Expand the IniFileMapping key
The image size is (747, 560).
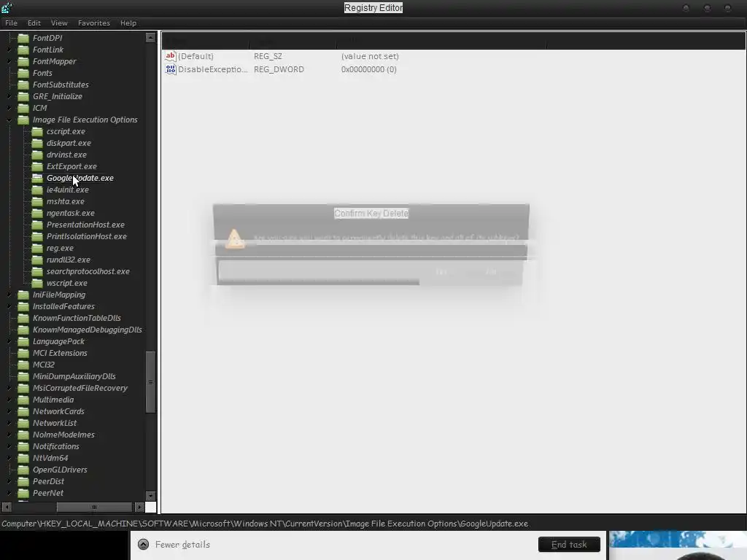[9, 295]
